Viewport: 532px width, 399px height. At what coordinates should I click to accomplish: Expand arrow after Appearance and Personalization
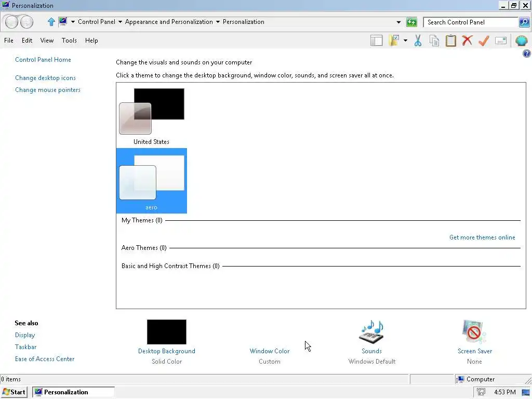click(x=218, y=22)
